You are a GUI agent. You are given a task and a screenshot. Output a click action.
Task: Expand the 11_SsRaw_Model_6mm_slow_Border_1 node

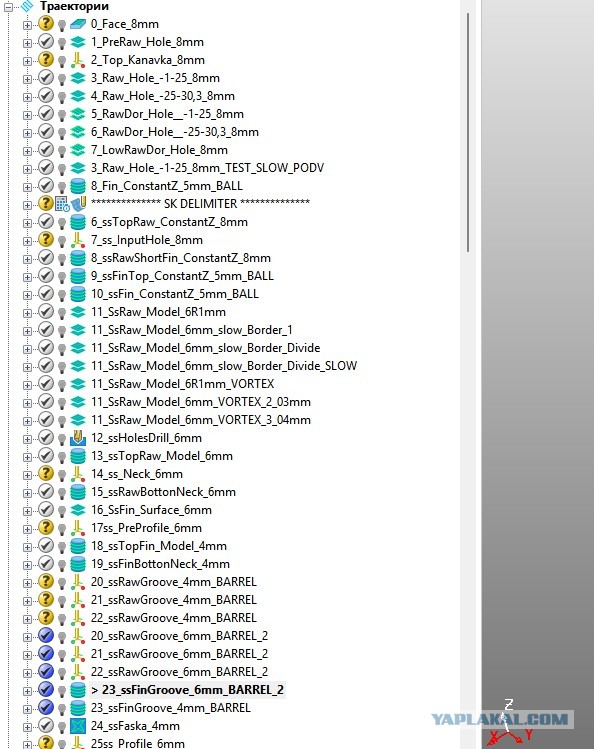[x=27, y=331]
